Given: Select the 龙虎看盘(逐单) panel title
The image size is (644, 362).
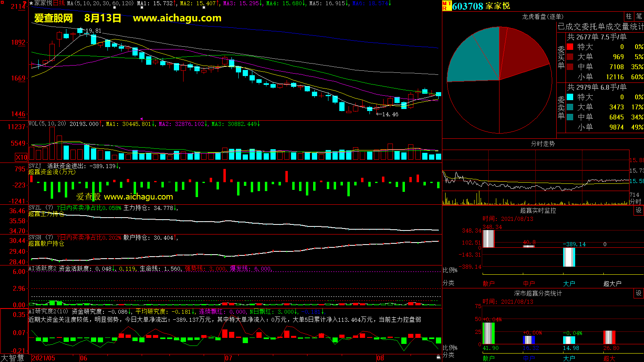Looking at the screenshot, I should 543,16.
